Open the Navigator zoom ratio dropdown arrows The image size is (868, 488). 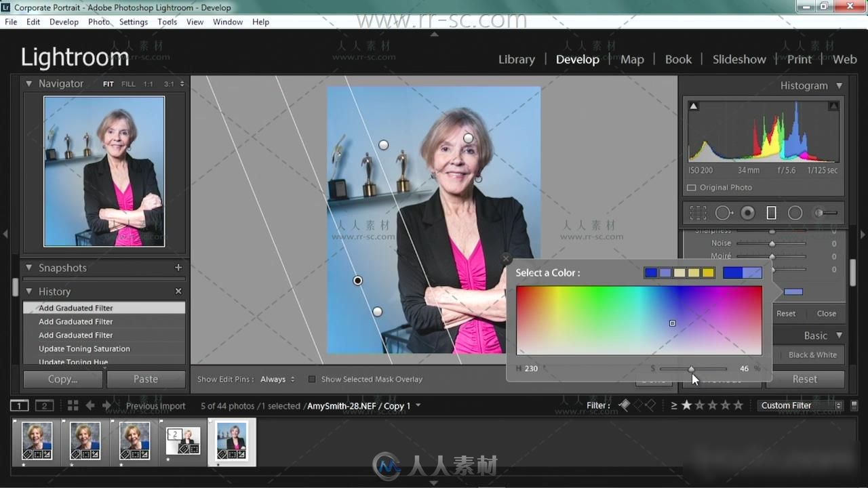pos(182,84)
